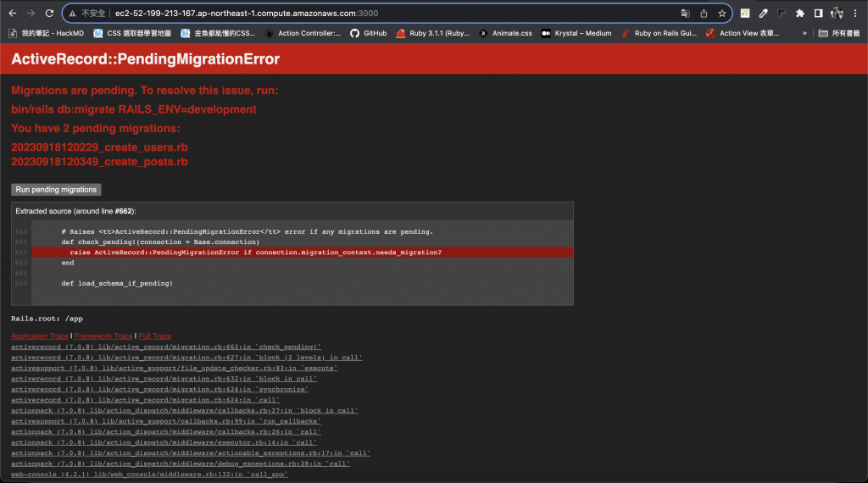Open the CSS 選取器學習地圖 bookmark
This screenshot has width=868, height=483.
(x=132, y=33)
